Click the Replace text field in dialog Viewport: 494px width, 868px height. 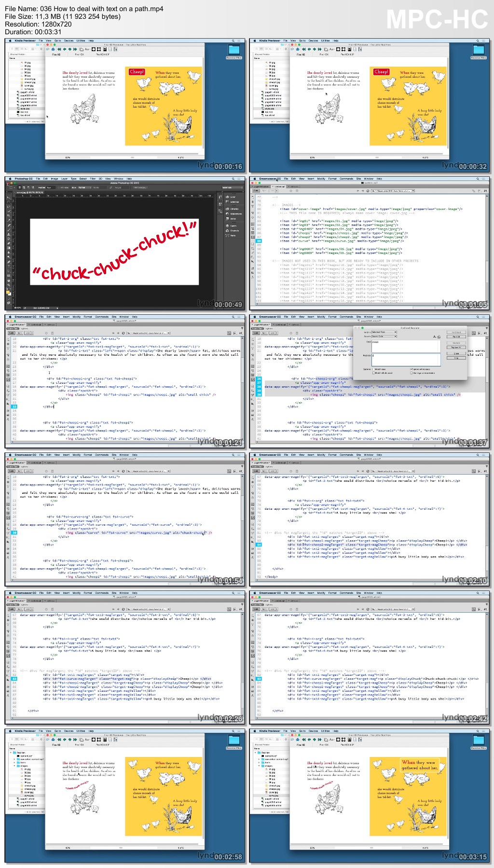point(406,360)
